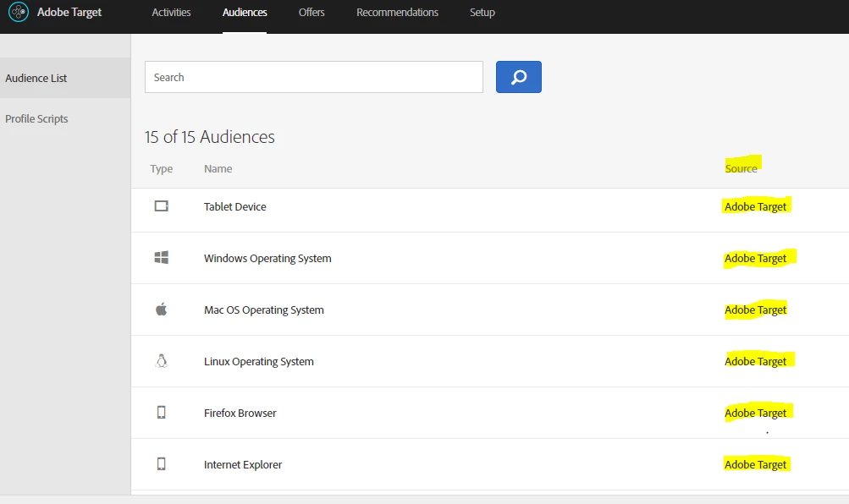
Task: Open the Linux Operating System audience
Action: click(x=259, y=361)
